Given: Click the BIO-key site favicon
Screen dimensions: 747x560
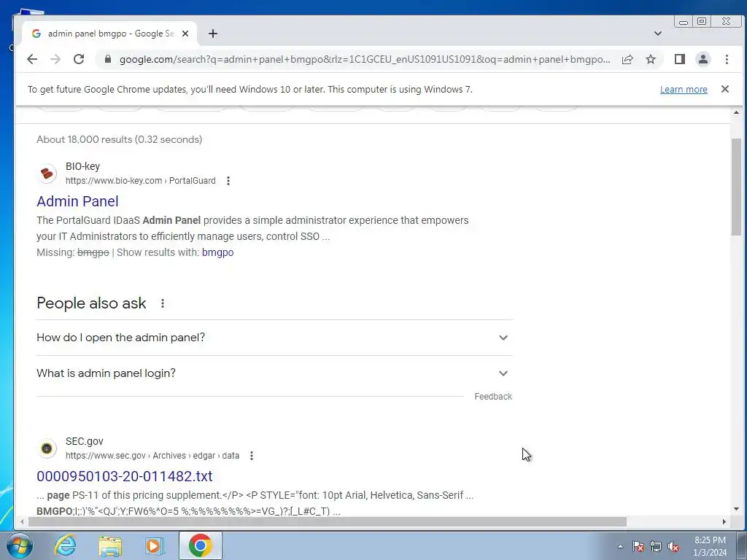Looking at the screenshot, I should coord(47,174).
